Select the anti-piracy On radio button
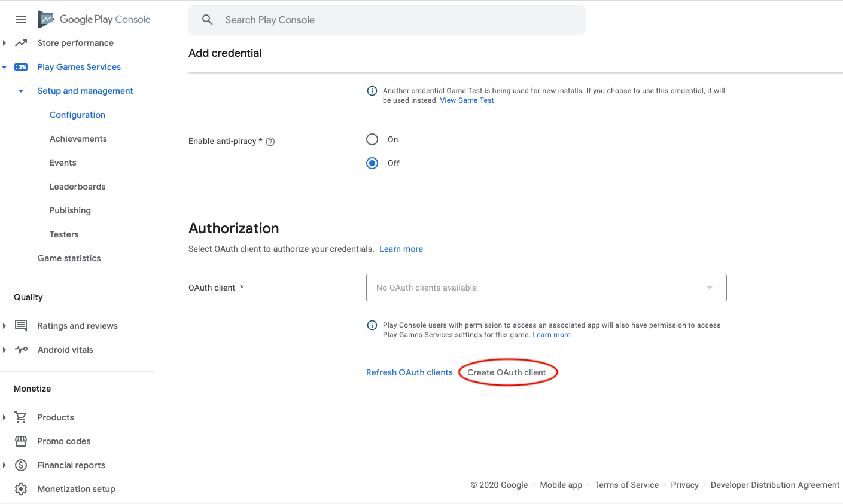Image resolution: width=843 pixels, height=504 pixels. [372, 139]
